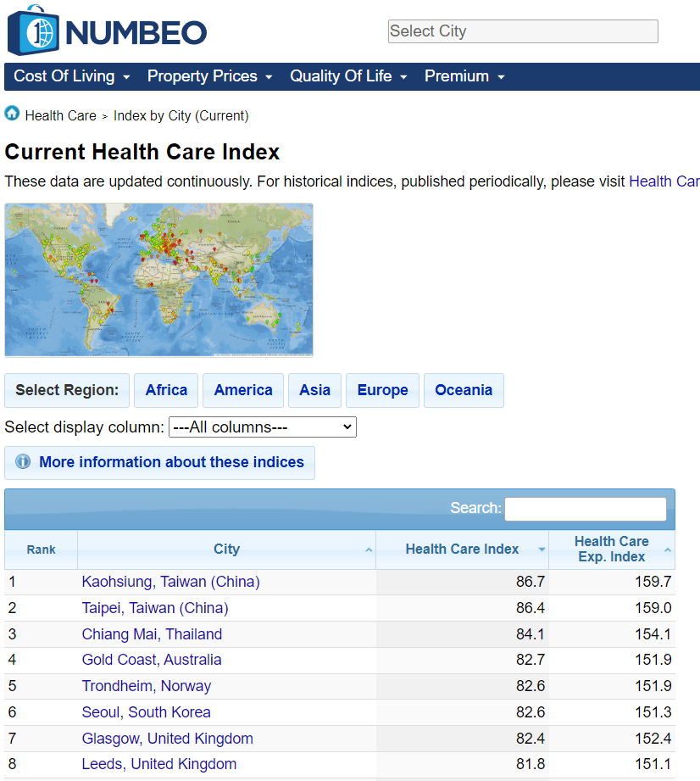Viewport: 700px width, 781px height.
Task: Click the info icon next to more information
Action: pyautogui.click(x=23, y=462)
